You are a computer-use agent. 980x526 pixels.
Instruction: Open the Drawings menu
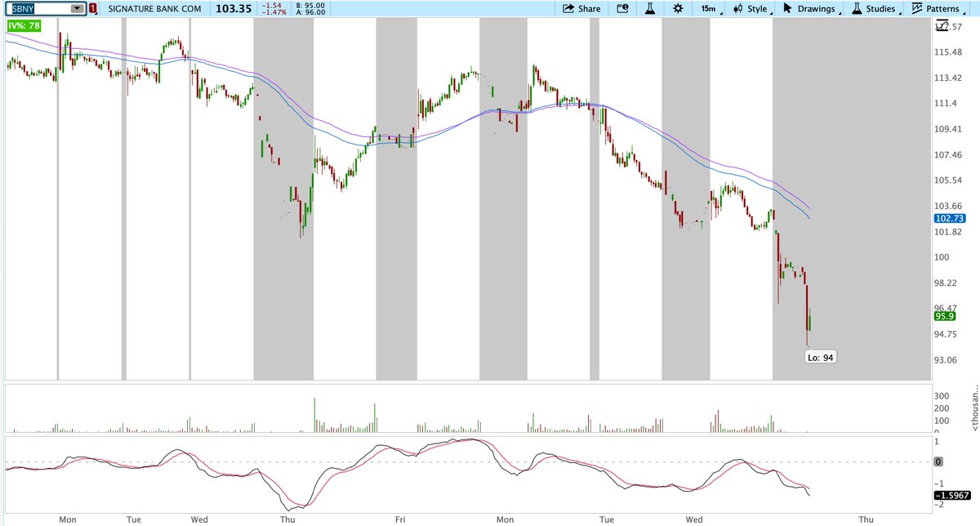[813, 9]
